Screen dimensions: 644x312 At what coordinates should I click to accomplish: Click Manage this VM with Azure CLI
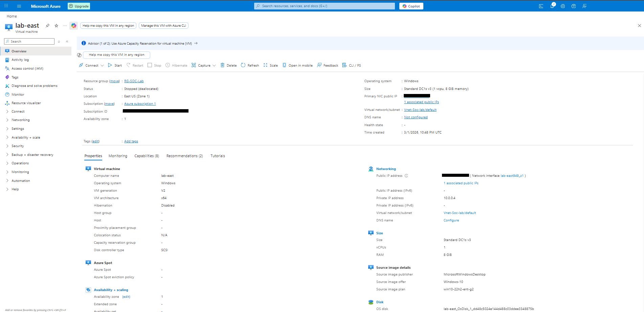pyautogui.click(x=163, y=26)
